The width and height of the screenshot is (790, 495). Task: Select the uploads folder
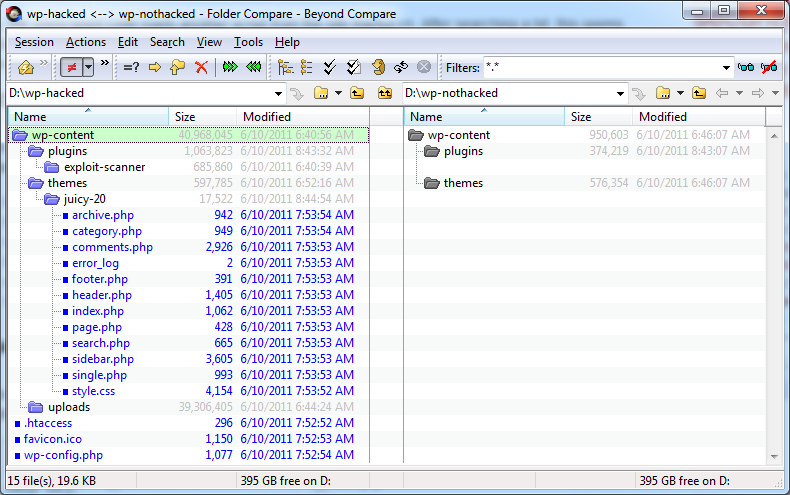click(69, 407)
